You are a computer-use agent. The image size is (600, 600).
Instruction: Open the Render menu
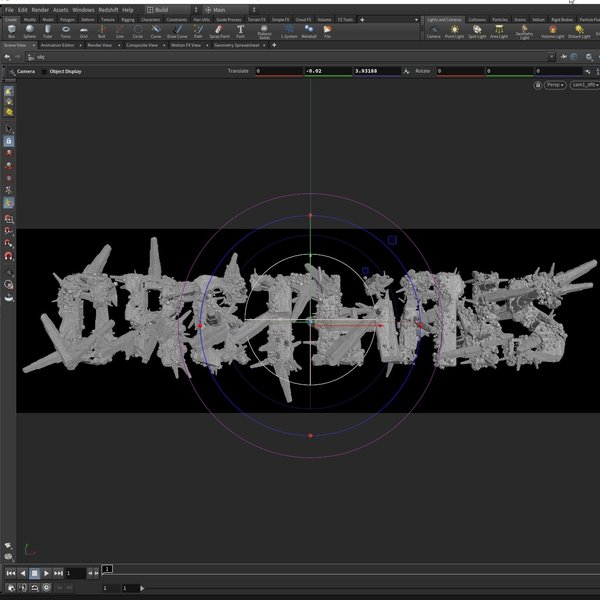[40, 10]
